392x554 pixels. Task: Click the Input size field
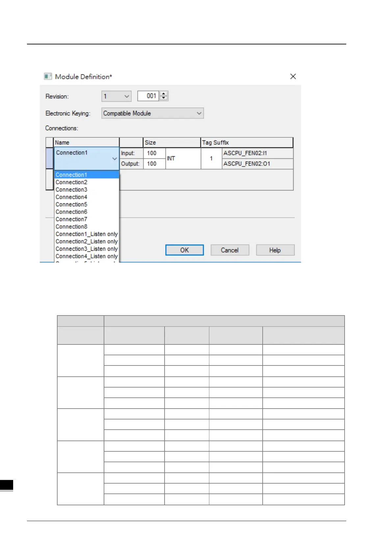click(x=154, y=153)
